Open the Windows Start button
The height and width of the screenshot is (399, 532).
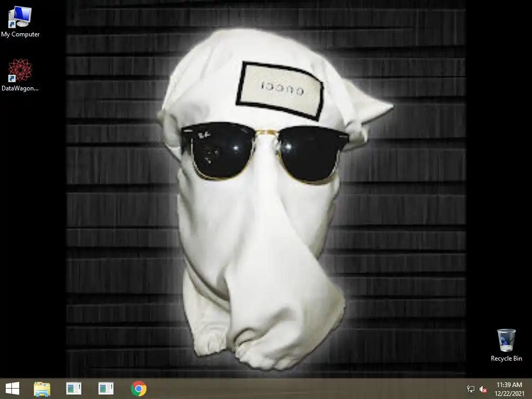pyautogui.click(x=12, y=389)
